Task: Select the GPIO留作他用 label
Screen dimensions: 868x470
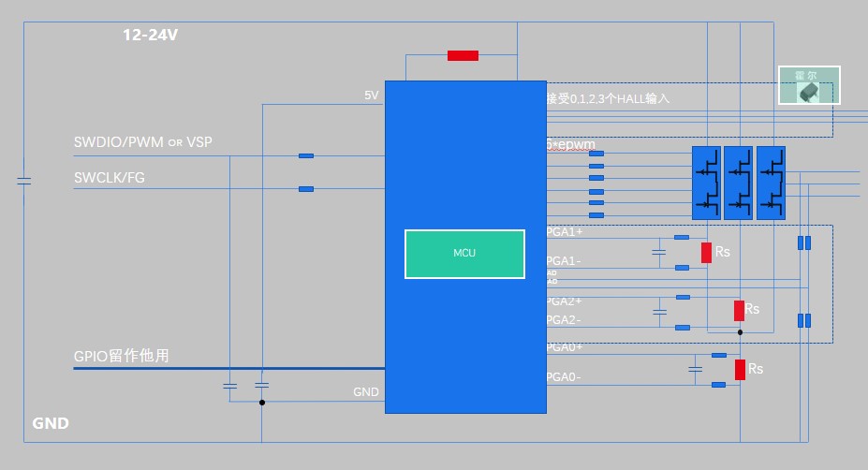Action: pyautogui.click(x=121, y=356)
